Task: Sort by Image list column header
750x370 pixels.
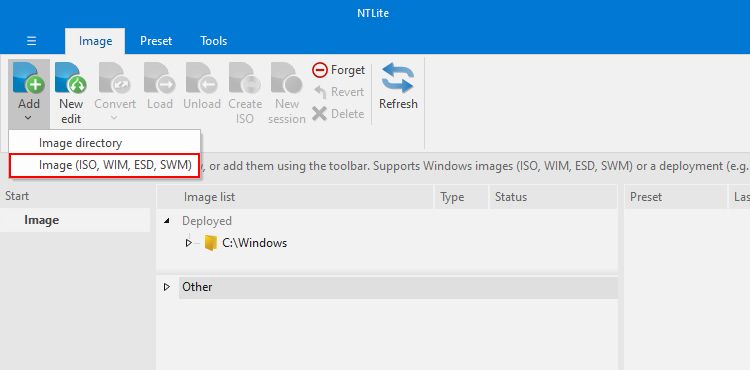Action: point(295,197)
